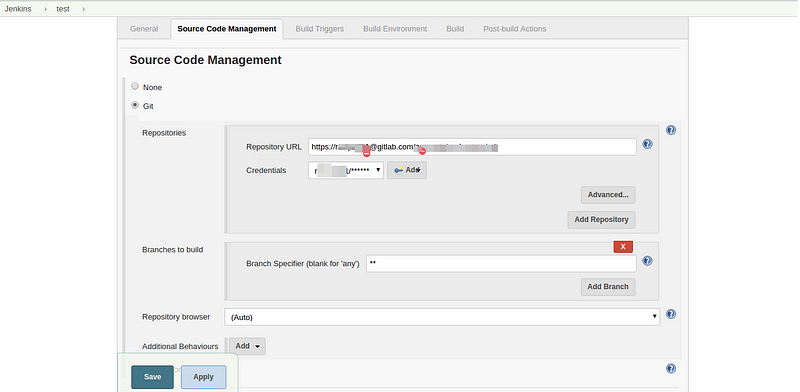This screenshot has width=800, height=392.
Task: Switch to the Build Environment tab
Action: click(395, 29)
